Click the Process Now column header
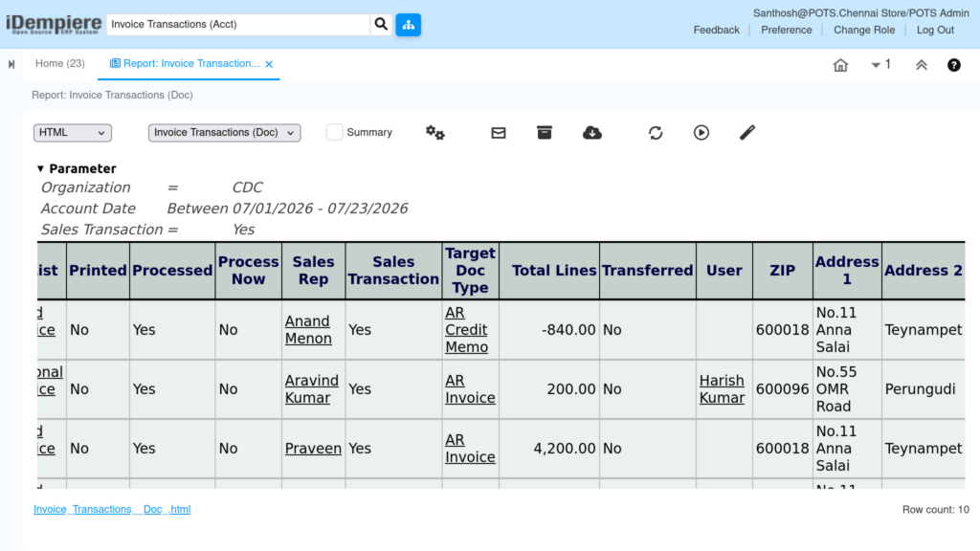The width and height of the screenshot is (980, 551). click(248, 271)
